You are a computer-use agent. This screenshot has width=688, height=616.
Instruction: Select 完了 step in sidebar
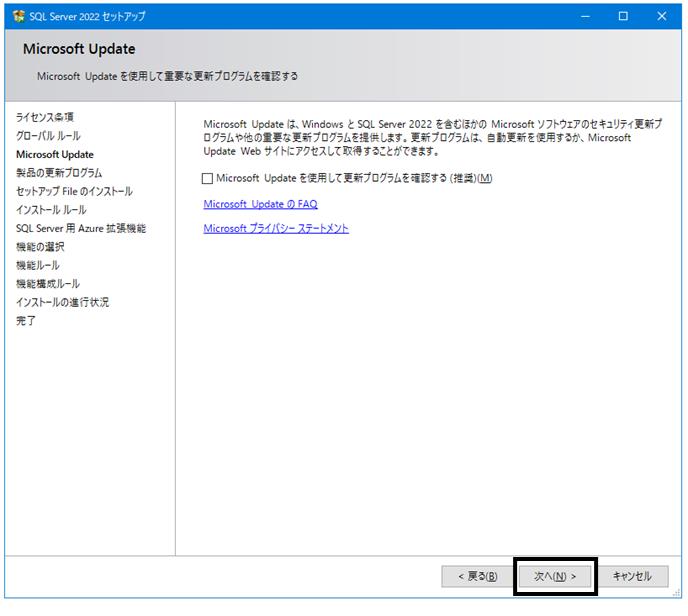25,321
